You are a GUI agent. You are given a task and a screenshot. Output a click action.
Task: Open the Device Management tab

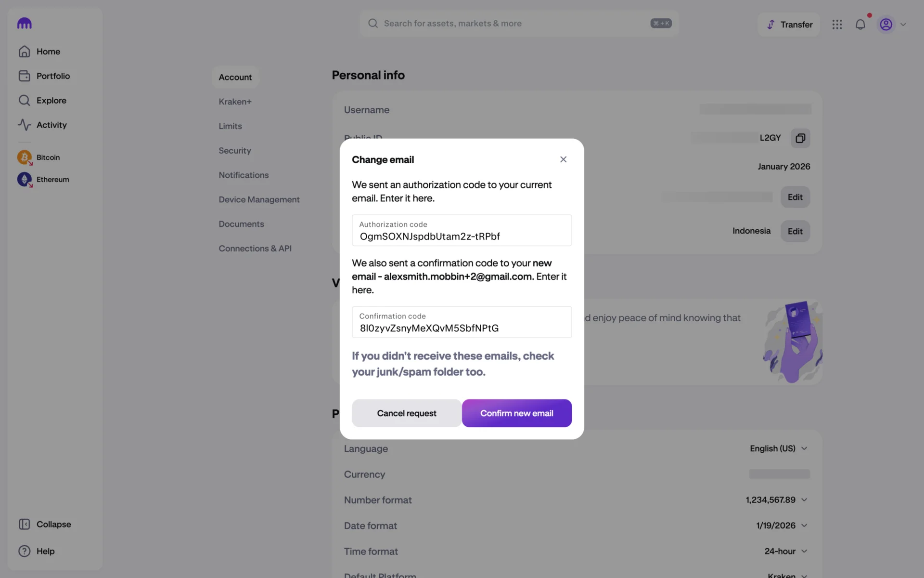pos(259,199)
